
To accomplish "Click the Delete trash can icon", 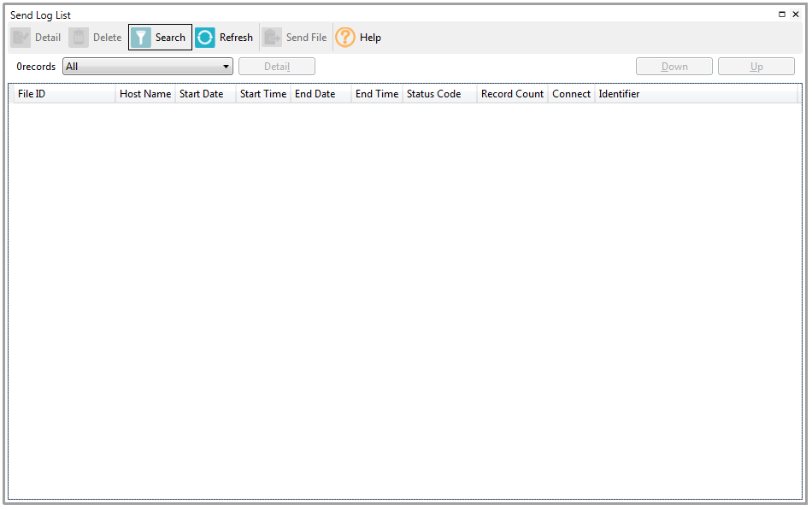I will [x=79, y=38].
